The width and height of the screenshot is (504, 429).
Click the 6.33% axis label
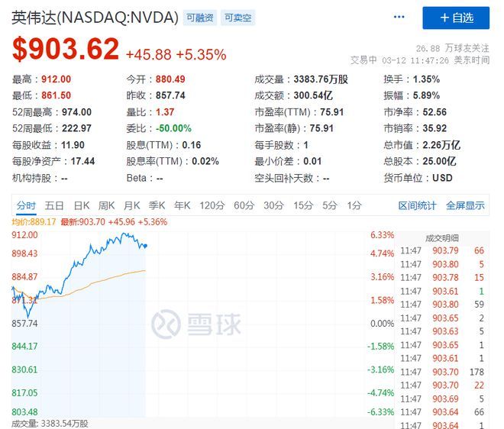coord(382,235)
